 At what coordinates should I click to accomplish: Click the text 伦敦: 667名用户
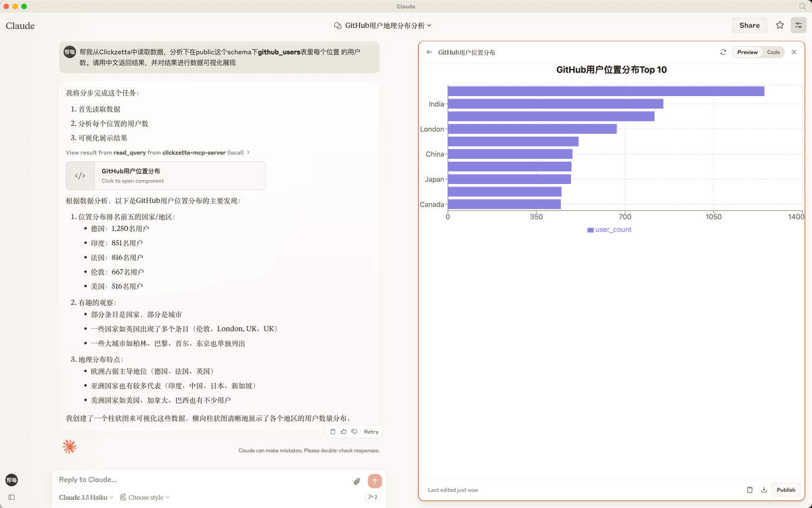tap(117, 272)
